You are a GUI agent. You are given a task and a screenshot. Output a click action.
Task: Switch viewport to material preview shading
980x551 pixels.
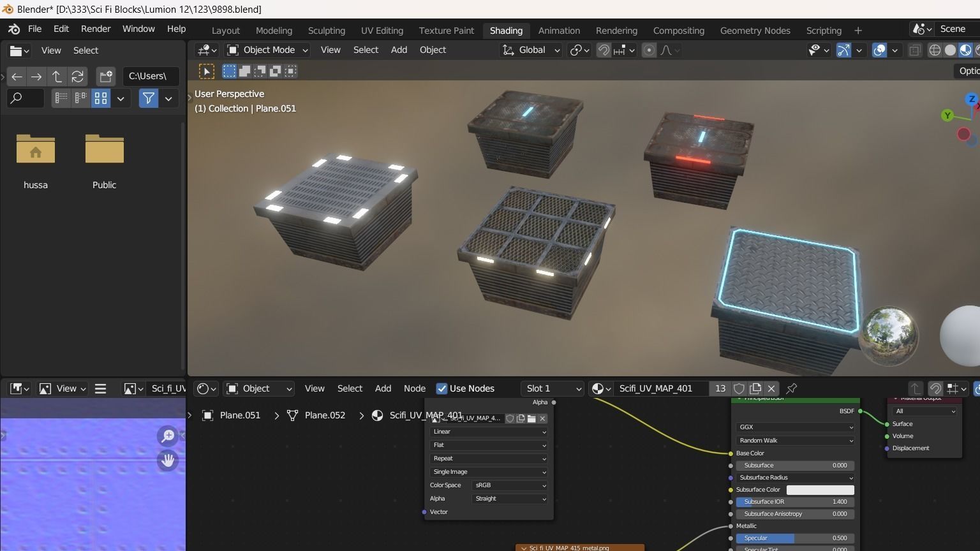[x=965, y=50]
